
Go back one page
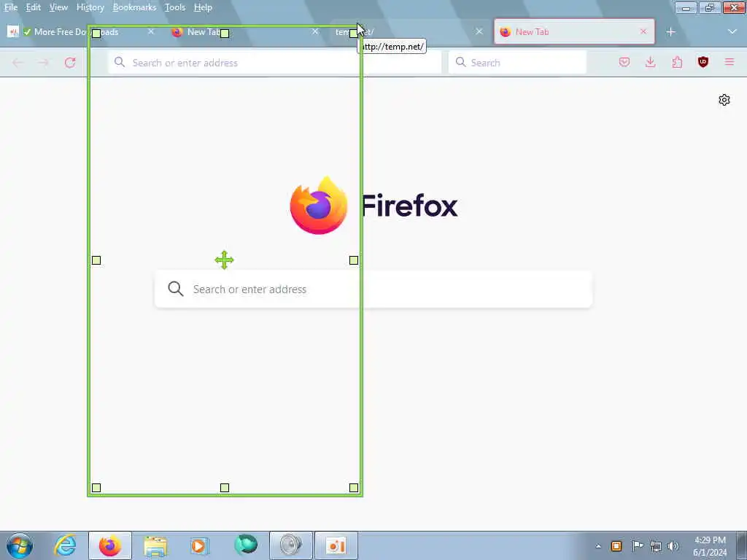point(18,63)
